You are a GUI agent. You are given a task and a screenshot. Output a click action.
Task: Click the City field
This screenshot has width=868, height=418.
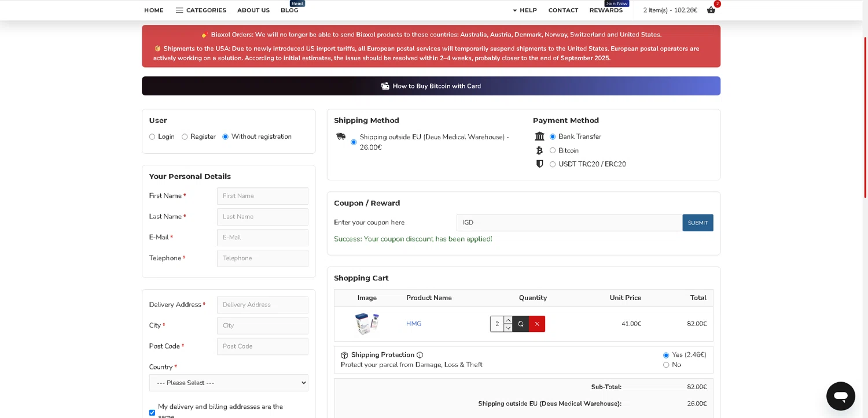coord(263,325)
